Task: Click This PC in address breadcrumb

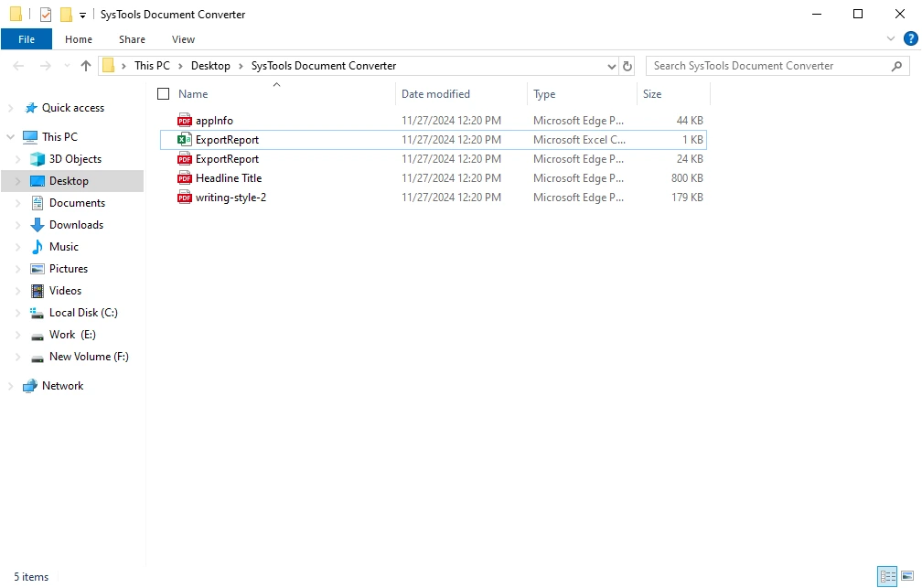Action: click(x=152, y=66)
